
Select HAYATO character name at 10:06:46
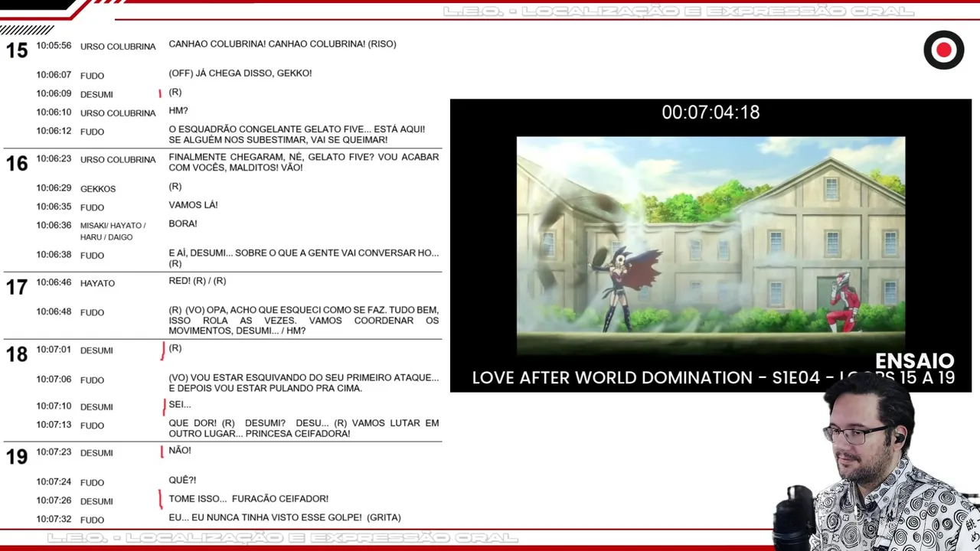97,283
